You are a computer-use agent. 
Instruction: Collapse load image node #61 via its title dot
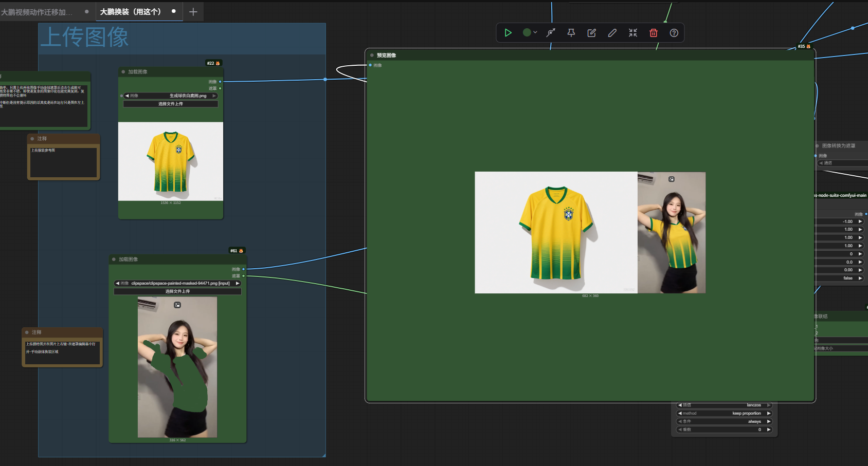(x=114, y=259)
